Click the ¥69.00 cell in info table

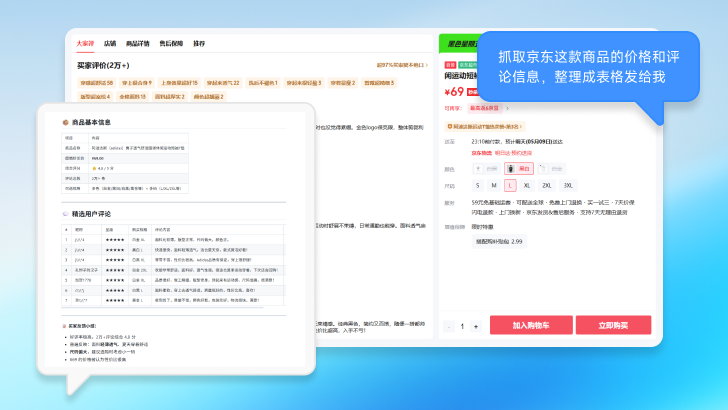tap(138, 158)
